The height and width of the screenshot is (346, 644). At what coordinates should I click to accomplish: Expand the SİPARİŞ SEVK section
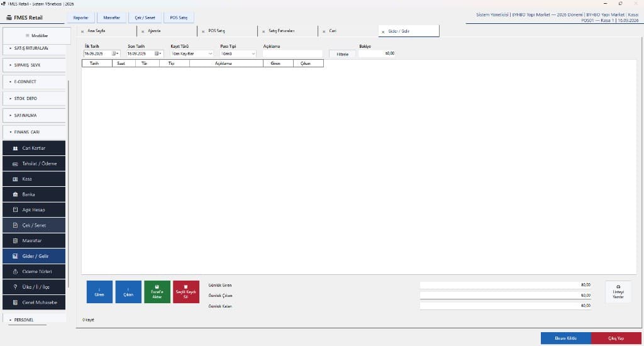click(x=34, y=65)
